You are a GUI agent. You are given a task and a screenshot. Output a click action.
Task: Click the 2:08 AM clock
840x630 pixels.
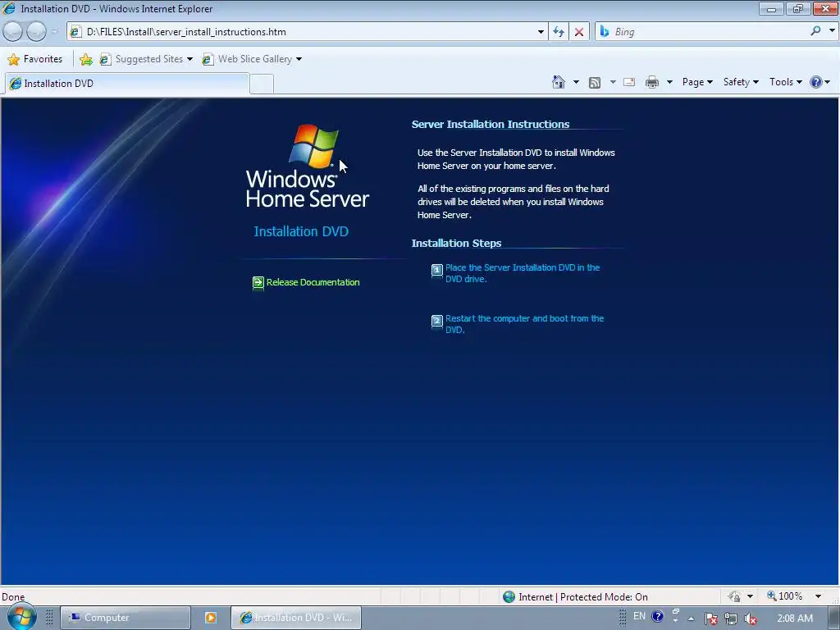[x=795, y=619]
